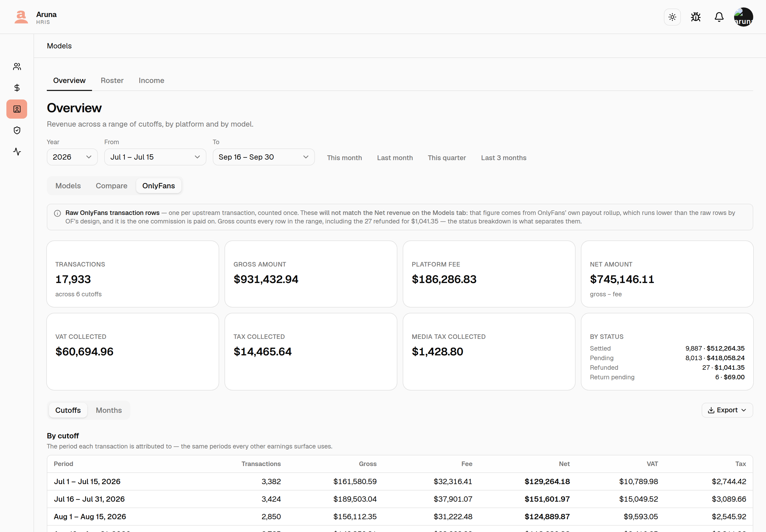Open notifications bell icon
This screenshot has height=532, width=766.
pyautogui.click(x=719, y=17)
